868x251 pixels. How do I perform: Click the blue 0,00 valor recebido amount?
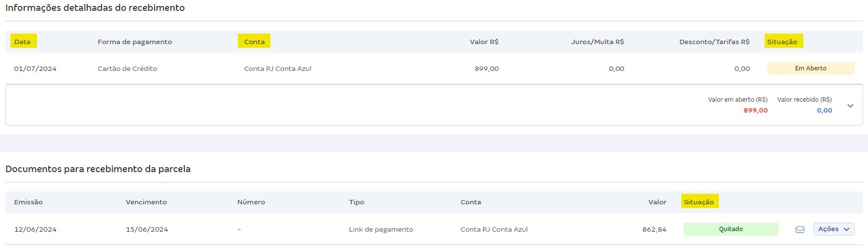coord(824,111)
